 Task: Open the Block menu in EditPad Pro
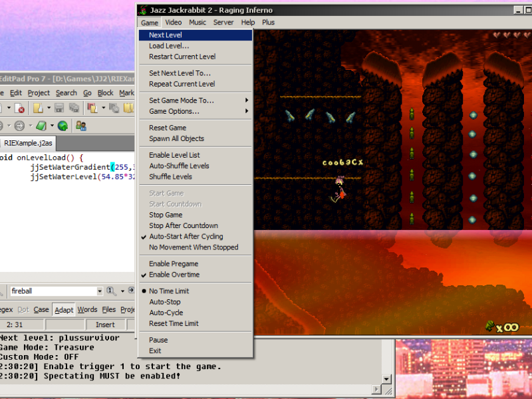click(x=105, y=93)
